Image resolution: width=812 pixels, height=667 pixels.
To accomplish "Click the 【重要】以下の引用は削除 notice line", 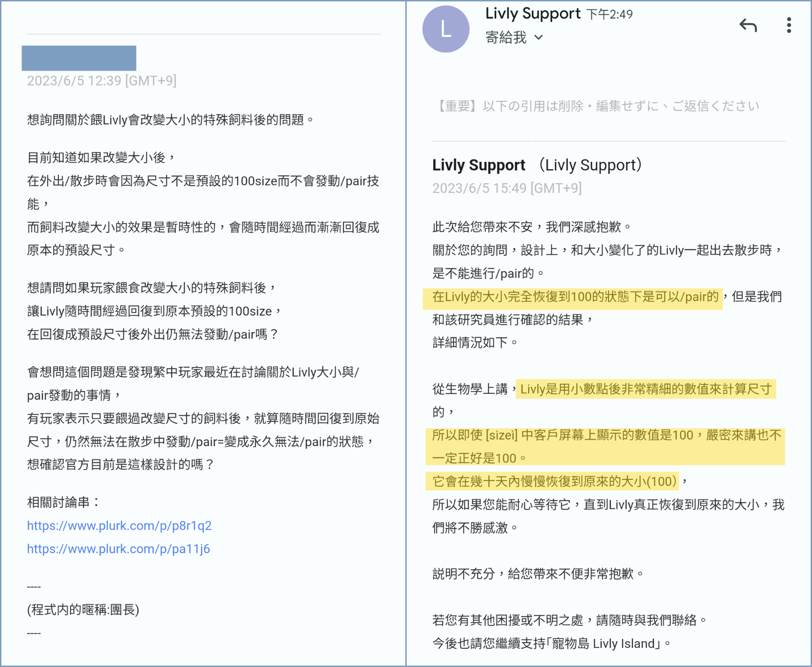I will pyautogui.click(x=596, y=106).
